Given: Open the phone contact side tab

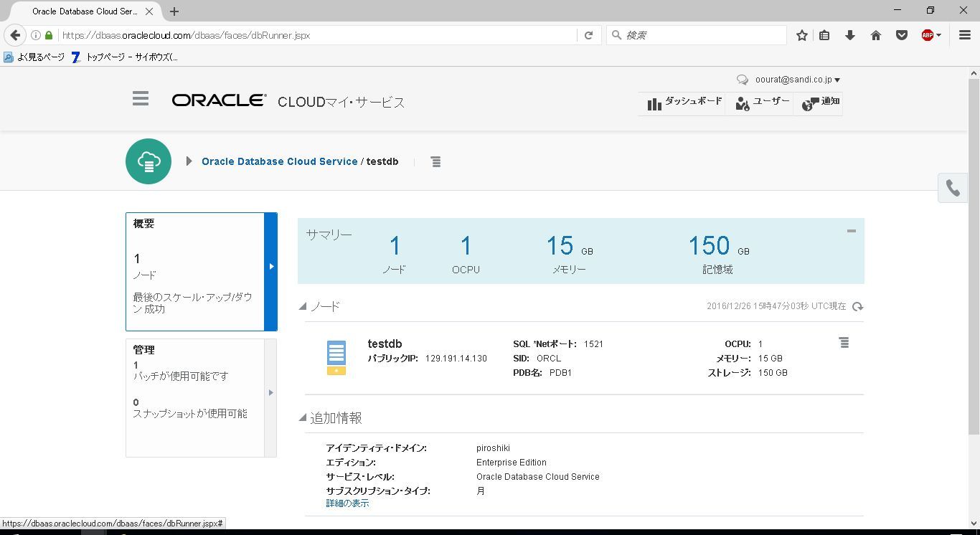Looking at the screenshot, I should [953, 188].
